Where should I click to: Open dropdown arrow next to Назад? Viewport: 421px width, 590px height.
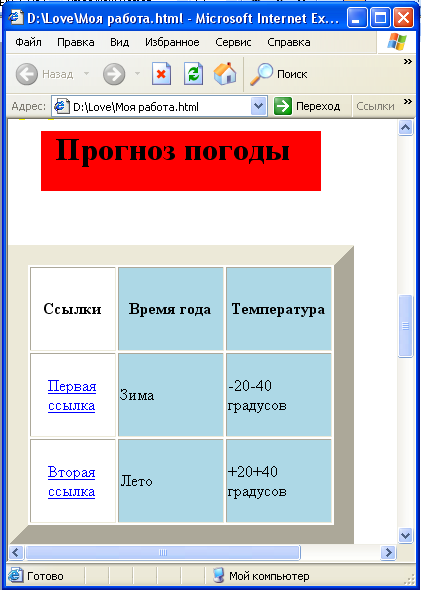[x=86, y=73]
